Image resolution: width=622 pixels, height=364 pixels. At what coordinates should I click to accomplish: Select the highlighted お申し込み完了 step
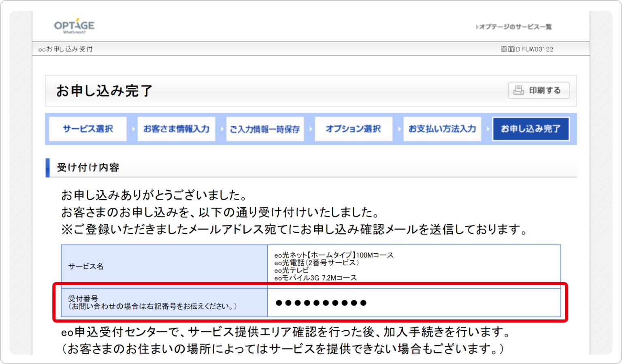coord(530,128)
